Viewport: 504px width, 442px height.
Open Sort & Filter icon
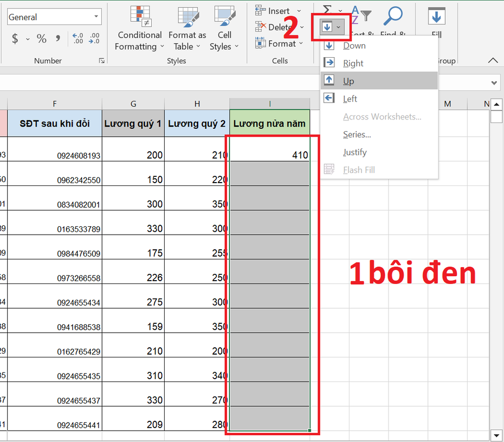(362, 16)
